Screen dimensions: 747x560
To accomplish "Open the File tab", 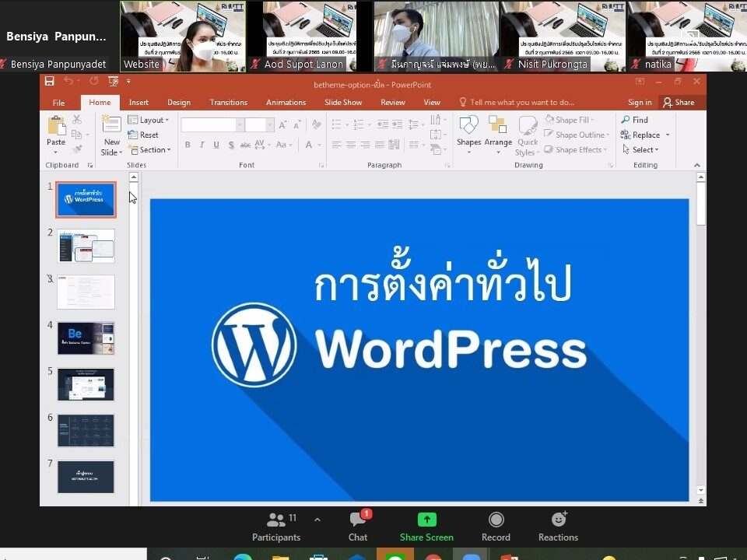I will pos(58,103).
